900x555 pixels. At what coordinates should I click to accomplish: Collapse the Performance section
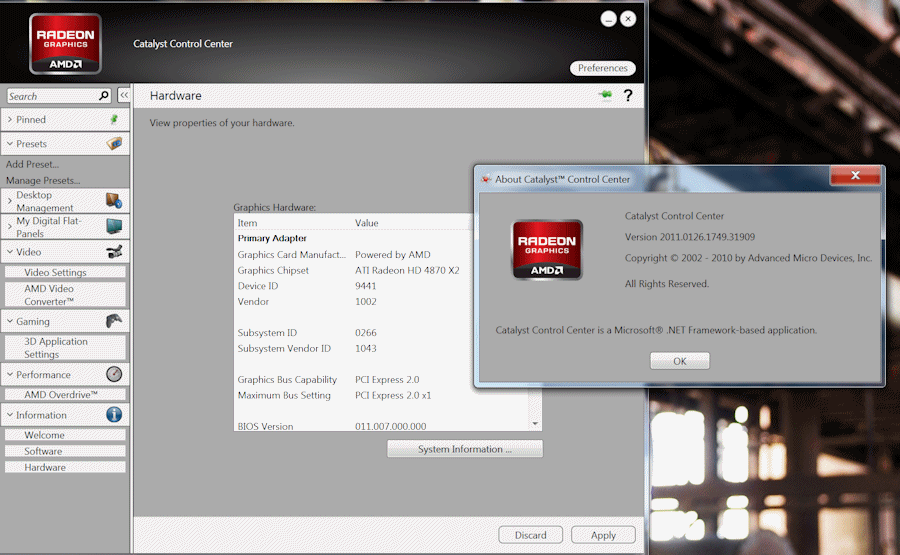[x=10, y=374]
